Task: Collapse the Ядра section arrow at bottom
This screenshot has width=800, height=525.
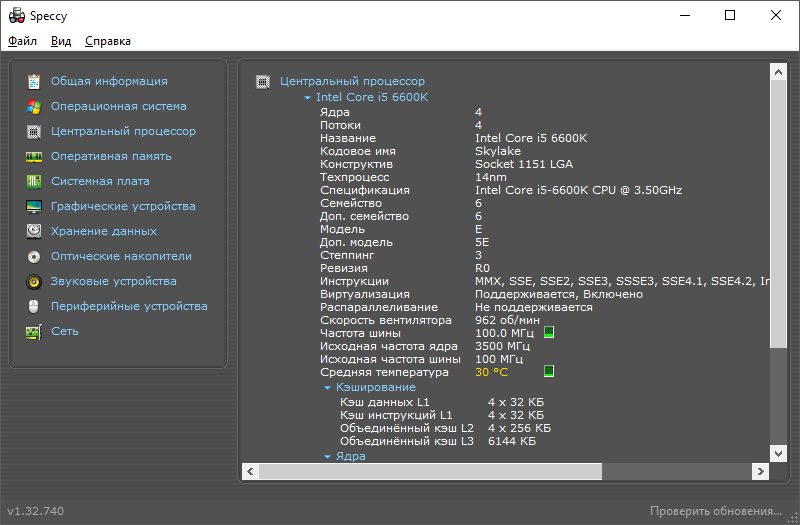Action: tap(328, 457)
